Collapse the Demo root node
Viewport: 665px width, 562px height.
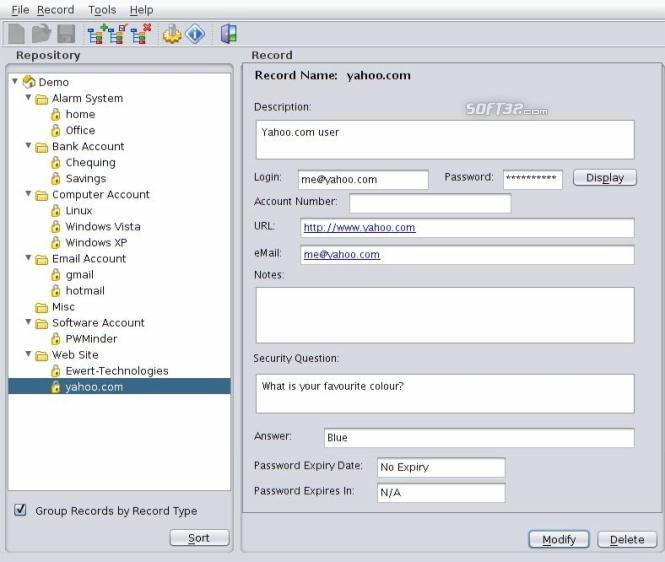pos(15,81)
